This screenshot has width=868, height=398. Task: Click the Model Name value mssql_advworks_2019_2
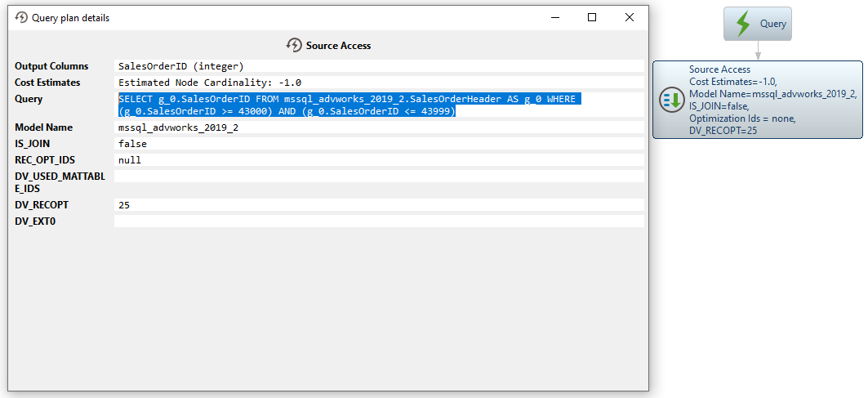(x=178, y=127)
